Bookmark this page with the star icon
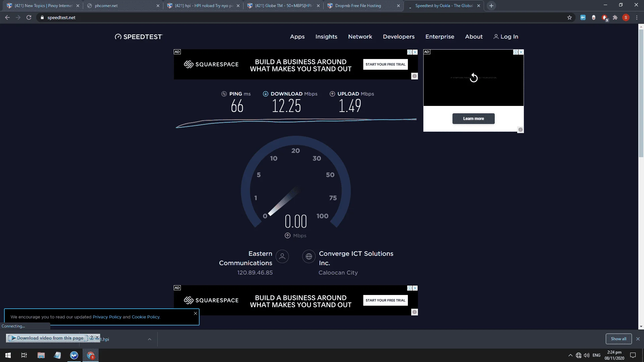Viewport: 644px width, 362px height. click(570, 17)
